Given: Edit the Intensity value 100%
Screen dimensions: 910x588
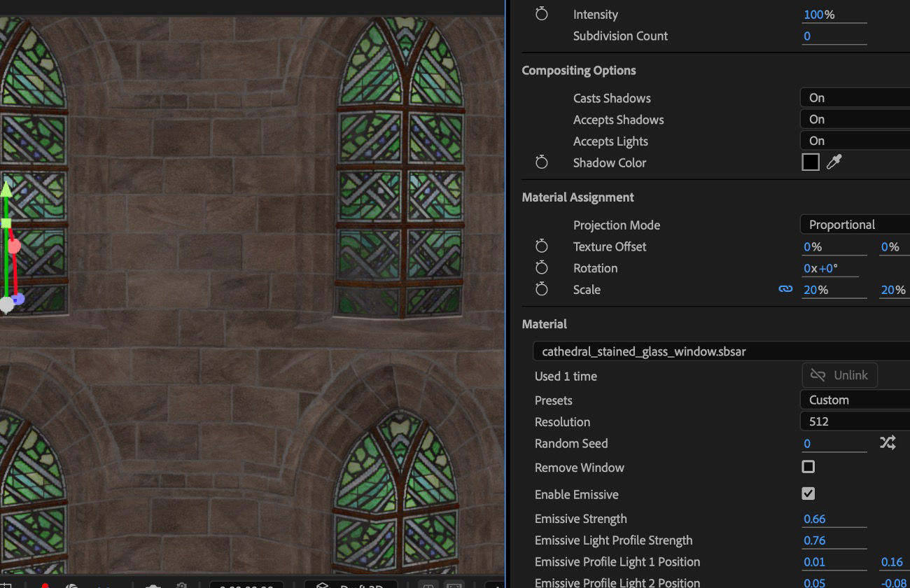Looking at the screenshot, I should pos(819,15).
